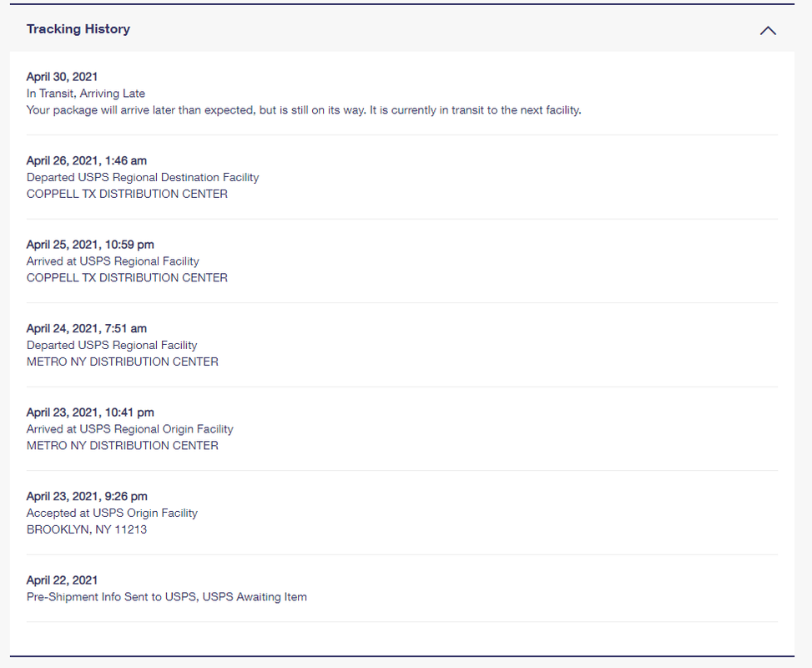Select the April 23, 2021, 10:41 pm timestamp
The height and width of the screenshot is (668, 812).
(x=90, y=412)
